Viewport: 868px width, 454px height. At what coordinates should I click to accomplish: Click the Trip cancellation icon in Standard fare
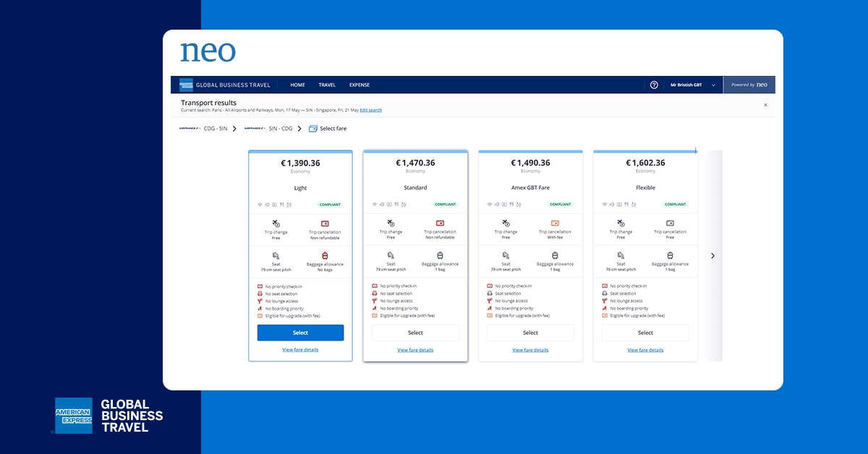pyautogui.click(x=440, y=223)
